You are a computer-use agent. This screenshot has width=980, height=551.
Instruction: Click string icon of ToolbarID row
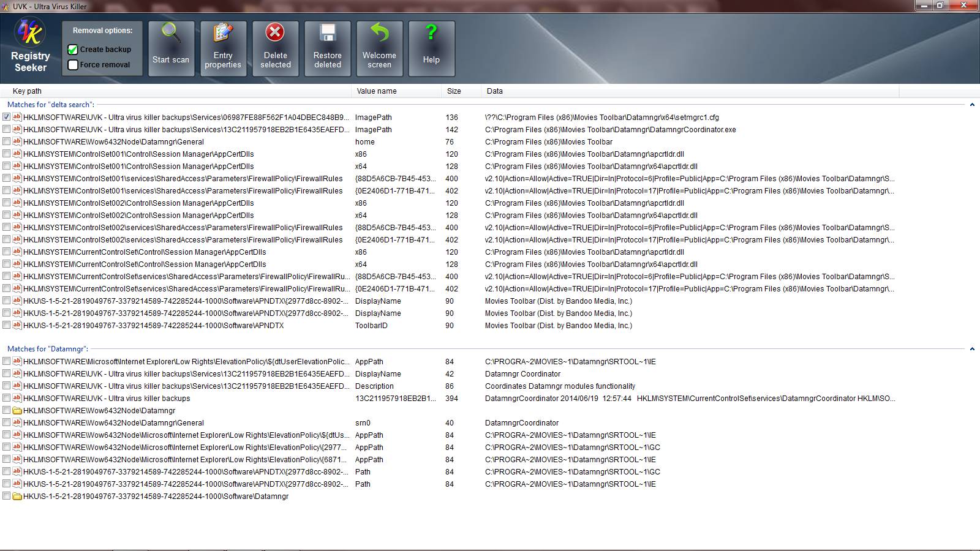tap(17, 325)
